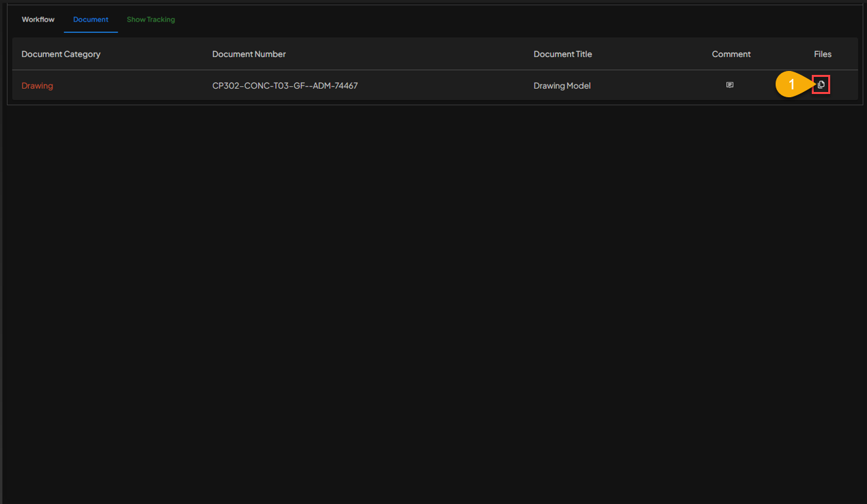Click the row gap between document number and title

[447, 85]
